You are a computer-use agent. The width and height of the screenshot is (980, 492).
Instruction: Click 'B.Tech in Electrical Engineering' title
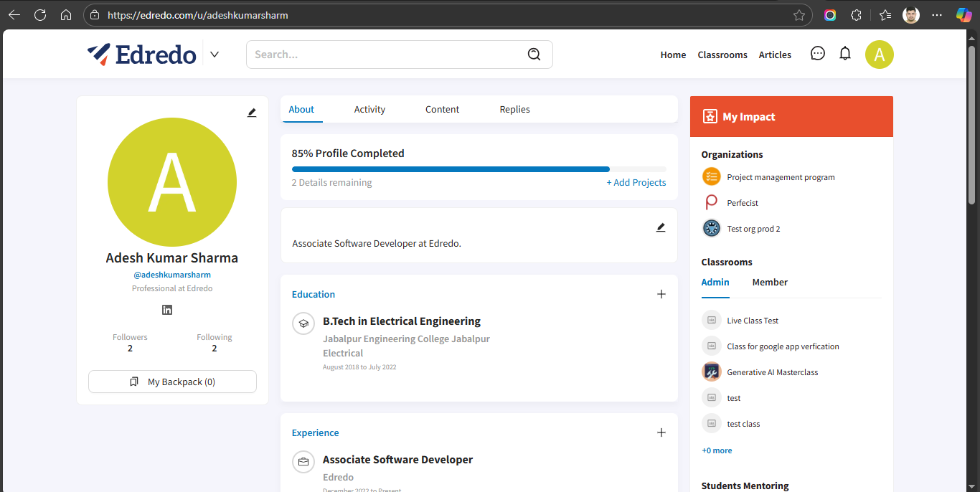click(402, 321)
